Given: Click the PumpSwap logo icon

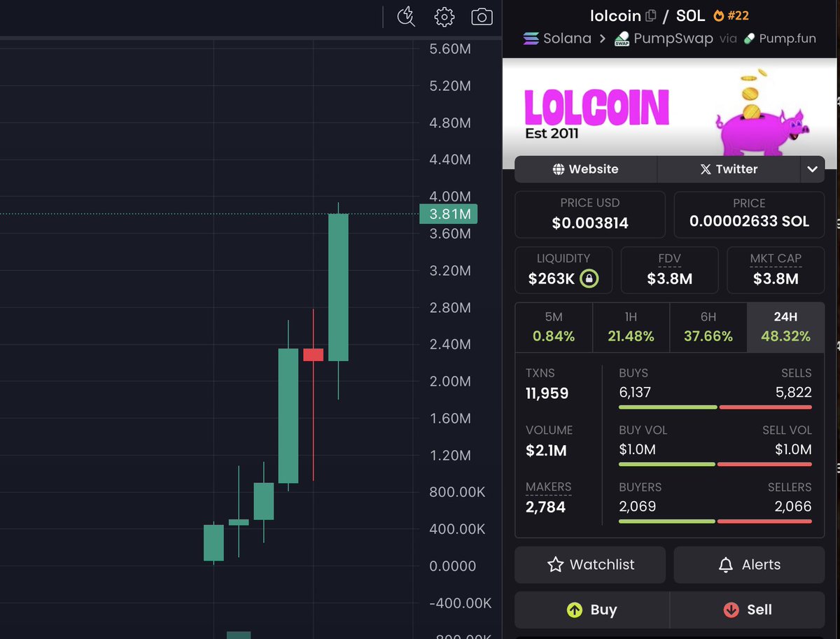Looking at the screenshot, I should (x=622, y=38).
